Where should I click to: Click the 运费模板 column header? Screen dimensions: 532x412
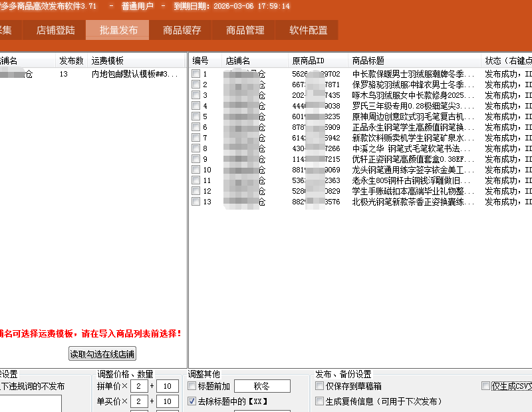click(x=108, y=61)
